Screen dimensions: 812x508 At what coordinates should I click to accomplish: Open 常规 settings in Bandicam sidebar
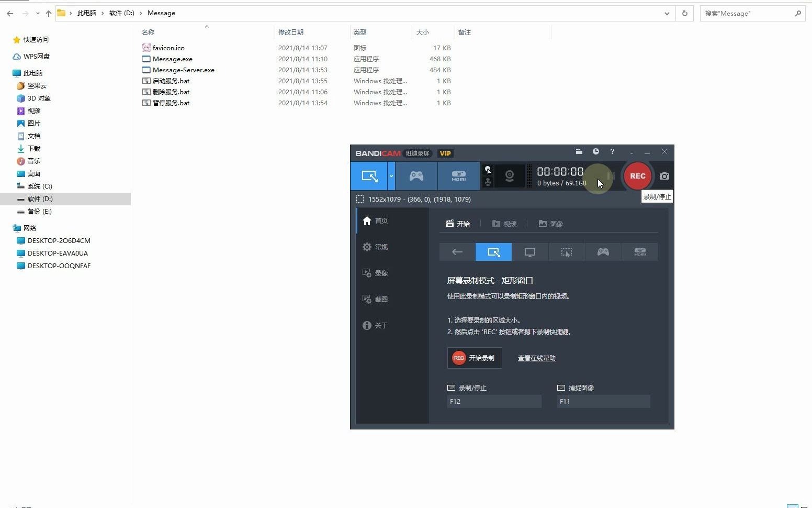[392, 247]
